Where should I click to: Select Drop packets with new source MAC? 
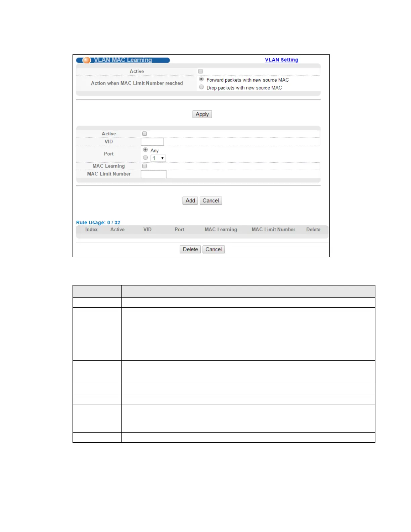[201, 87]
